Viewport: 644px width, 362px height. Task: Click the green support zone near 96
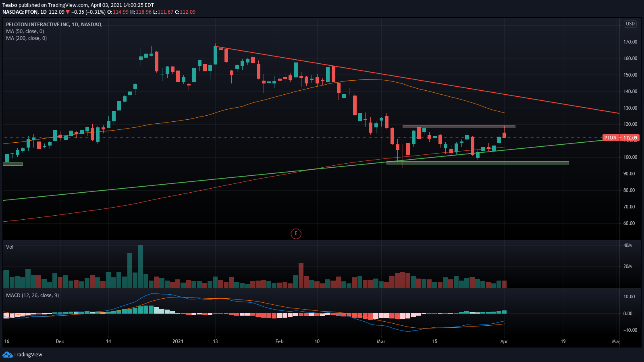(x=478, y=163)
